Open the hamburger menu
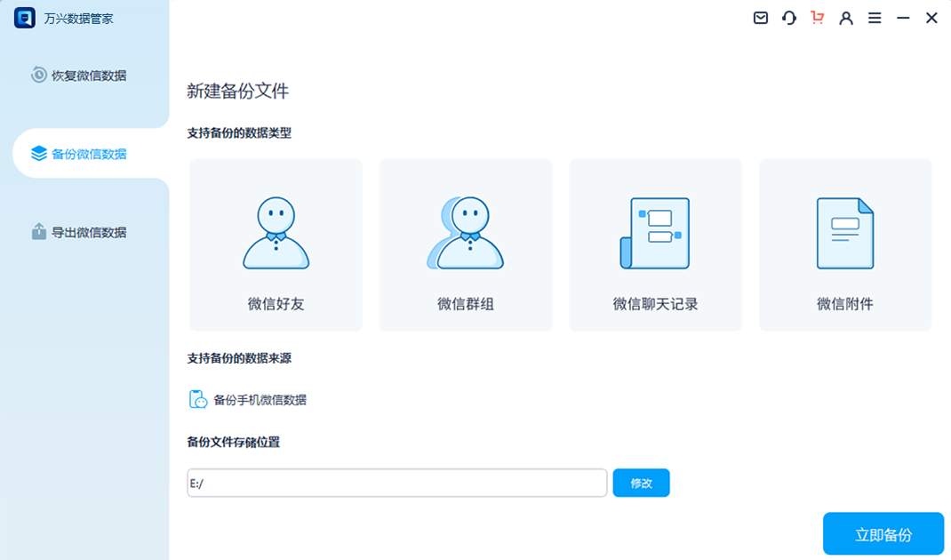 [874, 17]
